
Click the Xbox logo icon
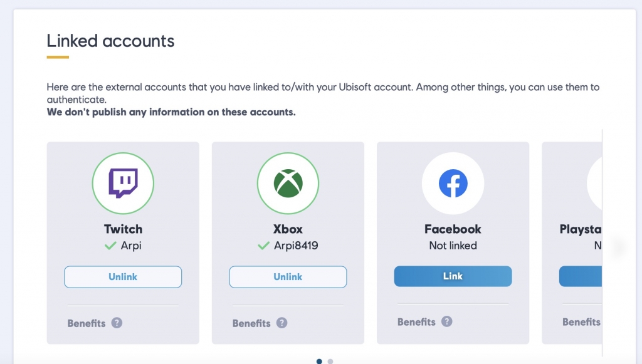(288, 184)
